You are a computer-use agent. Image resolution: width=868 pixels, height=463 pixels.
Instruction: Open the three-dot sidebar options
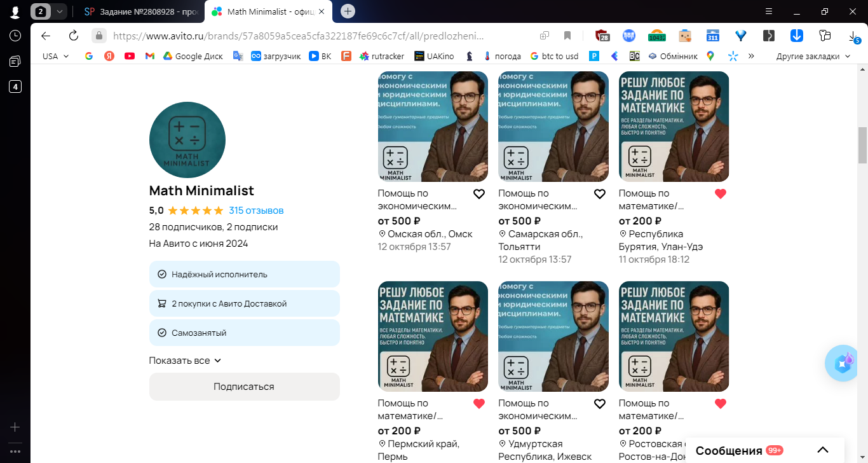point(15,452)
